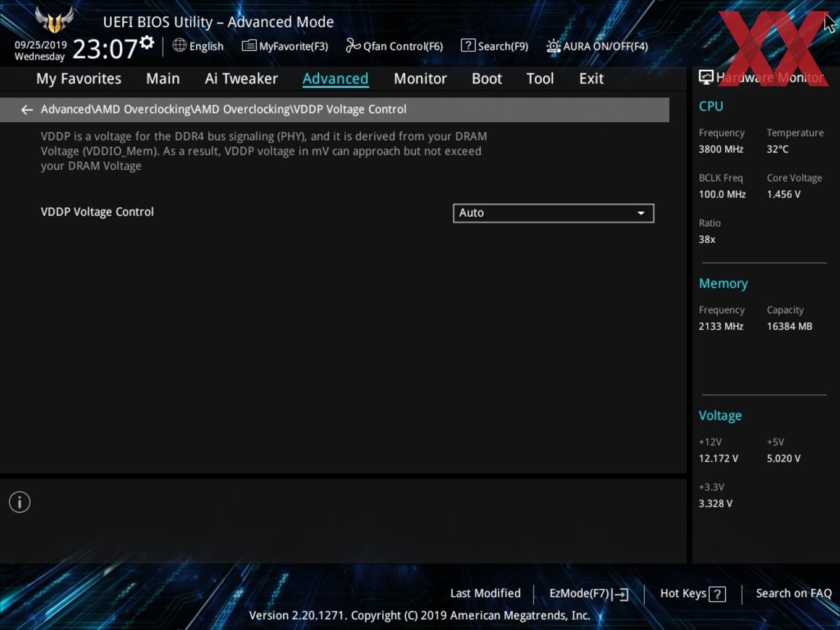Click the Ratio value 38x

tap(707, 239)
